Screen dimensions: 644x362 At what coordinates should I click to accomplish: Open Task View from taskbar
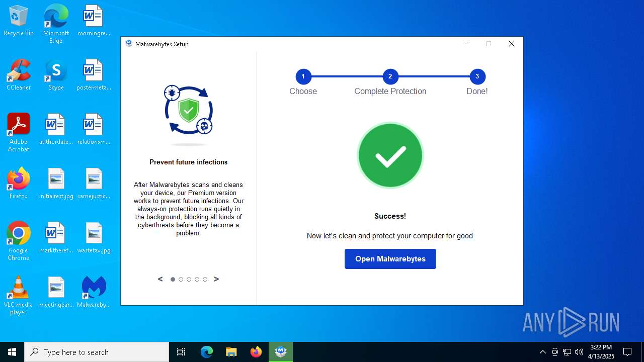coord(181,352)
